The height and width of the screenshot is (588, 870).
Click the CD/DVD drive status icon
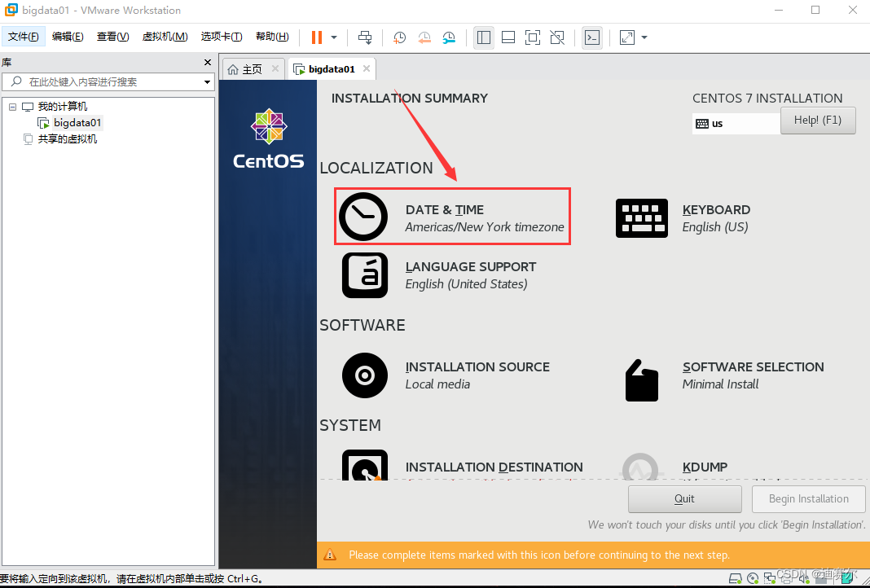753,578
